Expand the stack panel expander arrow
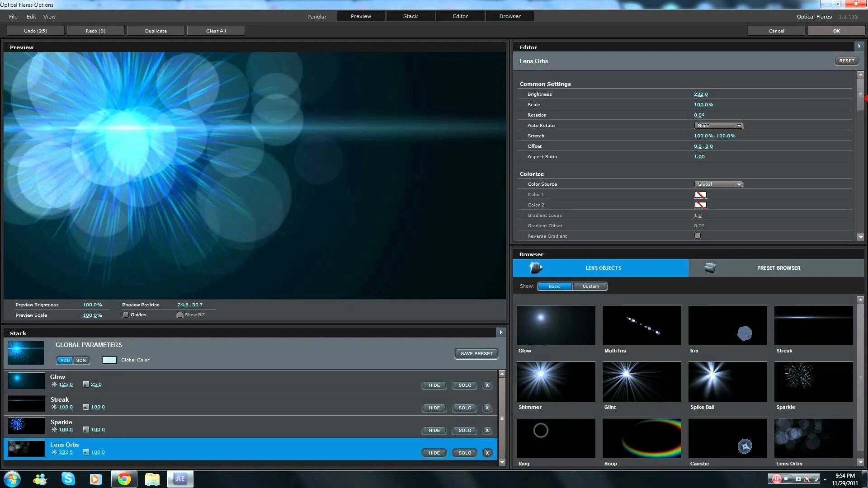868x488 pixels. pos(501,333)
